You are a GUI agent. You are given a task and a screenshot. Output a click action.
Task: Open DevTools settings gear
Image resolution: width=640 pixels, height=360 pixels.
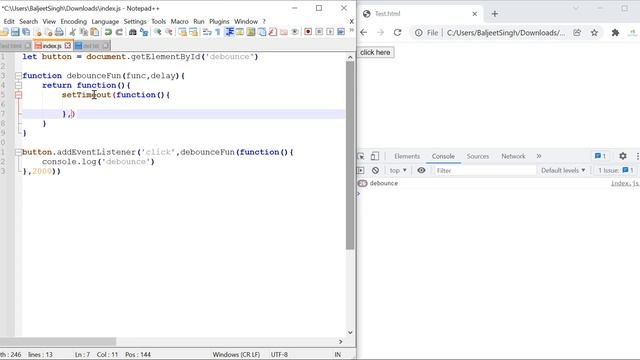(x=622, y=156)
